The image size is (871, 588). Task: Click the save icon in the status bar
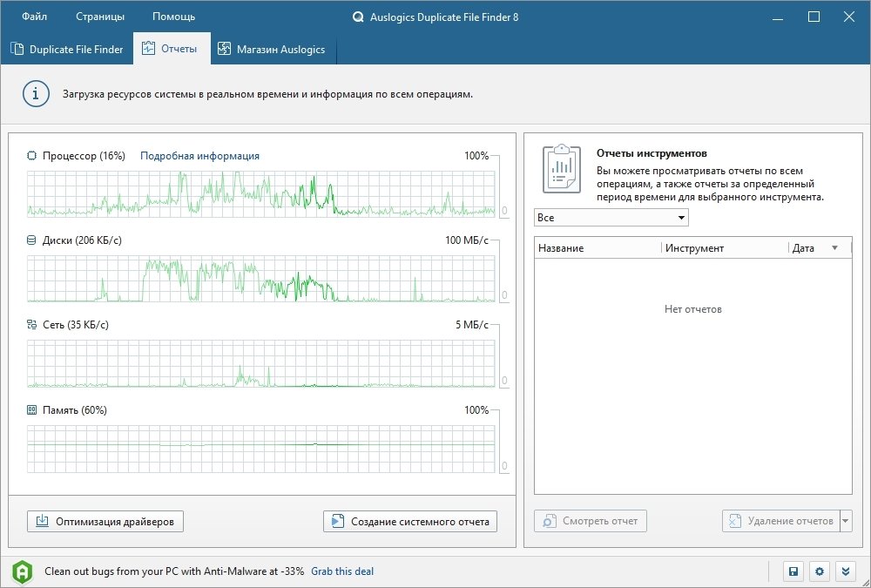click(793, 571)
